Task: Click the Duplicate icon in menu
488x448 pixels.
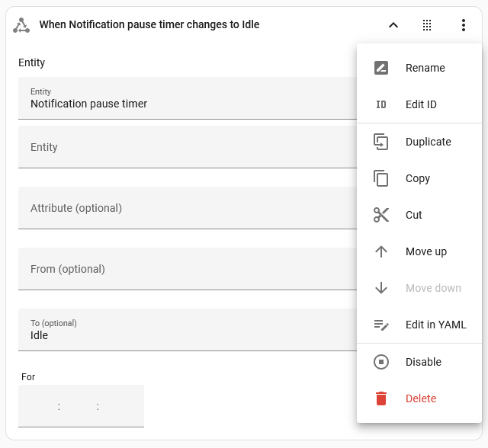Action: point(381,142)
